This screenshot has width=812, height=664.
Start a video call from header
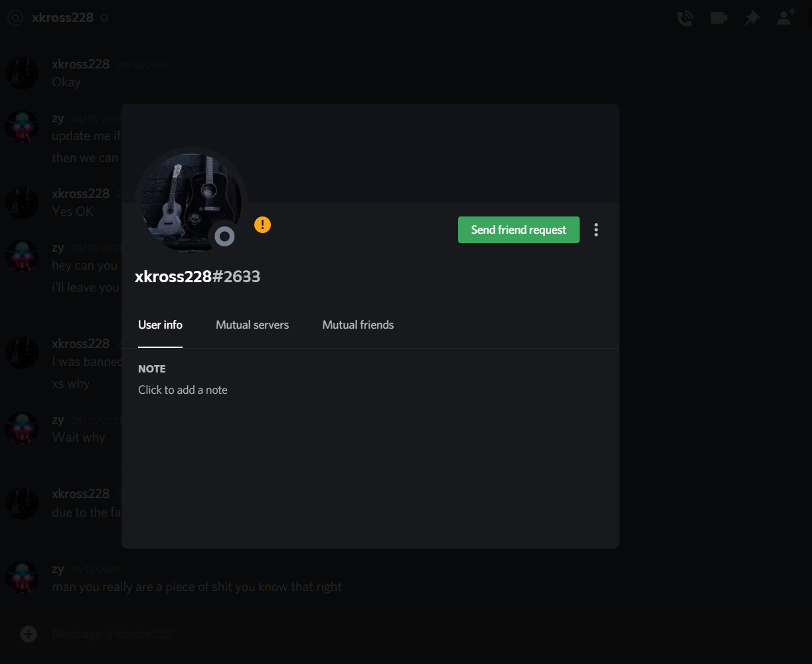(718, 18)
